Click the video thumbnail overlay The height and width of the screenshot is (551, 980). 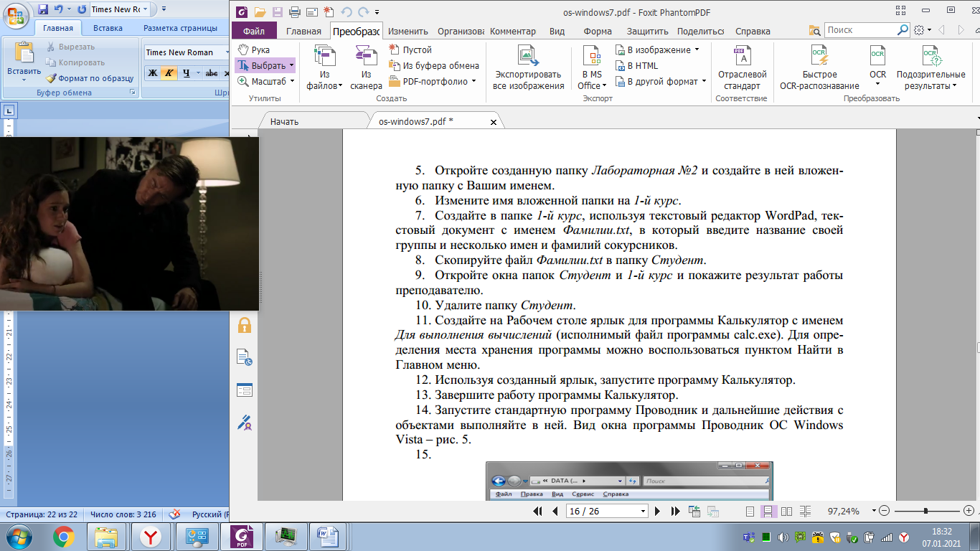(x=129, y=224)
